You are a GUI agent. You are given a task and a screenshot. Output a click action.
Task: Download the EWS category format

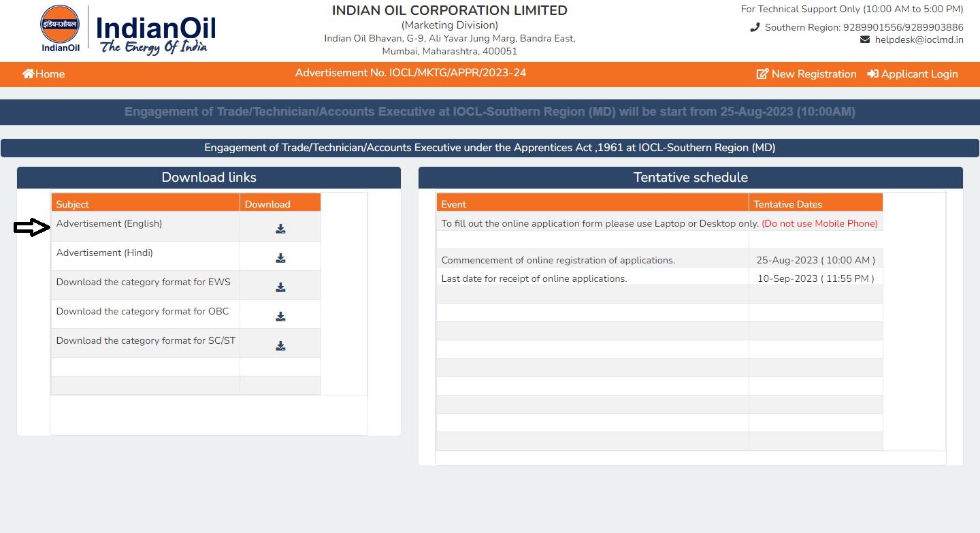pos(280,287)
